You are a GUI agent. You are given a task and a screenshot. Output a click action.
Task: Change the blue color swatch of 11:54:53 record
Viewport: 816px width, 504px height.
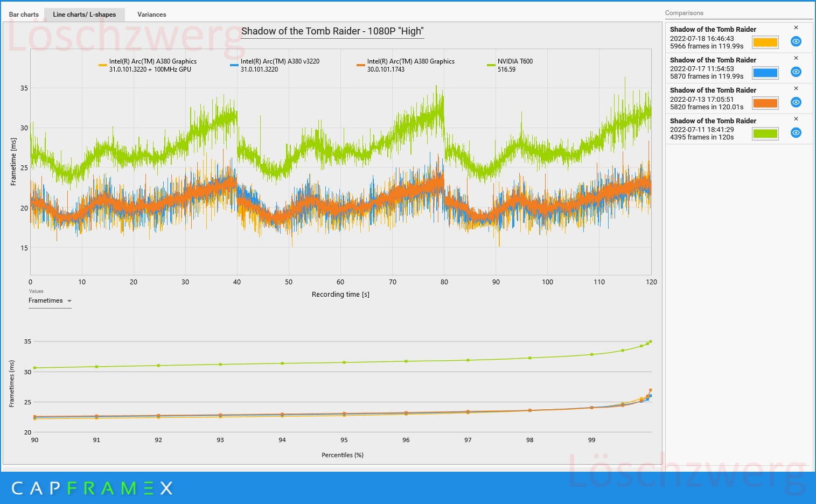click(x=765, y=73)
